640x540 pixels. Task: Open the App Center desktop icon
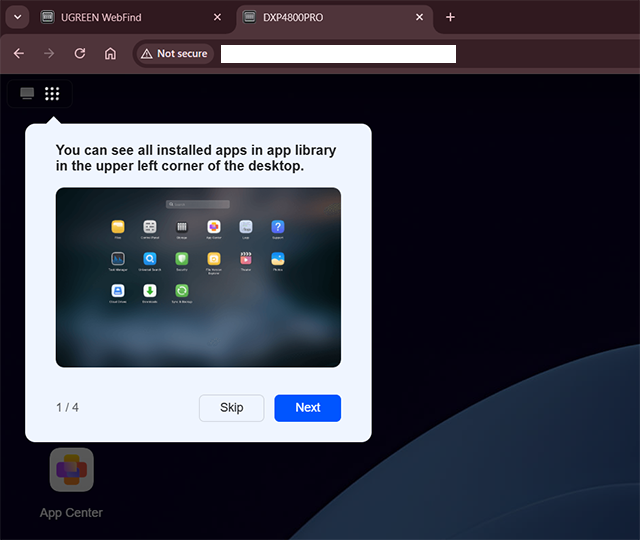click(x=71, y=470)
